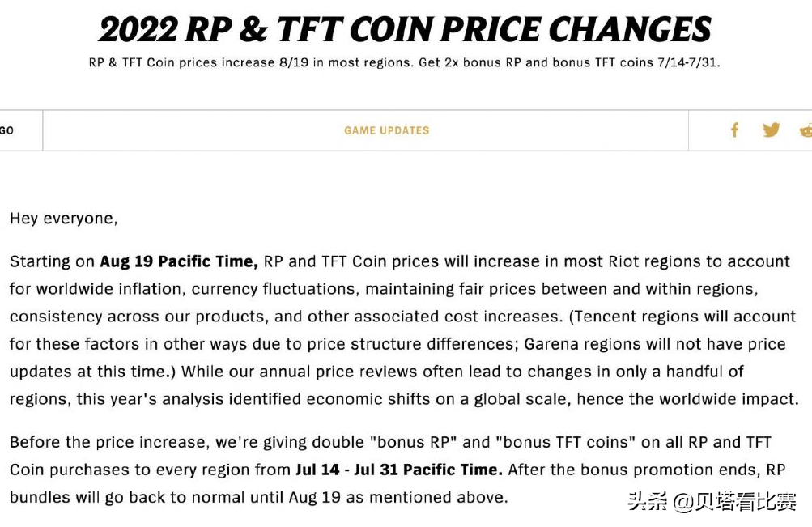Click the partial 'GO' timestamp label
Viewport: 812px width, 527px height.
(x=7, y=130)
